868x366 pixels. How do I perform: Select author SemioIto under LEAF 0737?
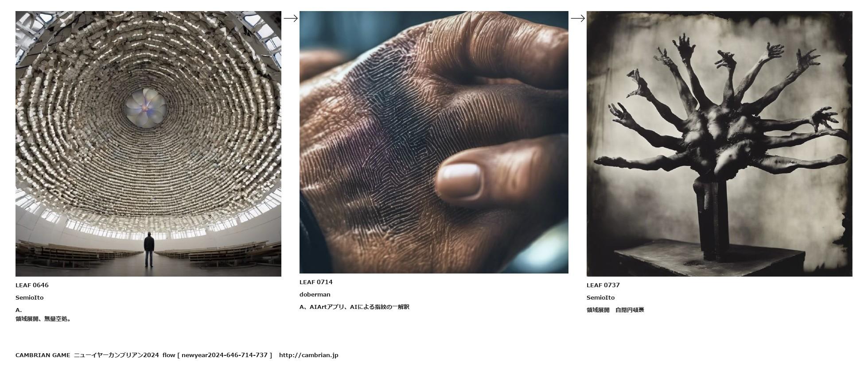pos(600,297)
